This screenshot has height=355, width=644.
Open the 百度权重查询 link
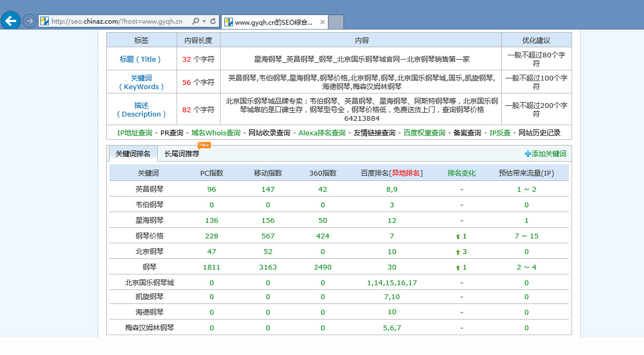click(425, 133)
